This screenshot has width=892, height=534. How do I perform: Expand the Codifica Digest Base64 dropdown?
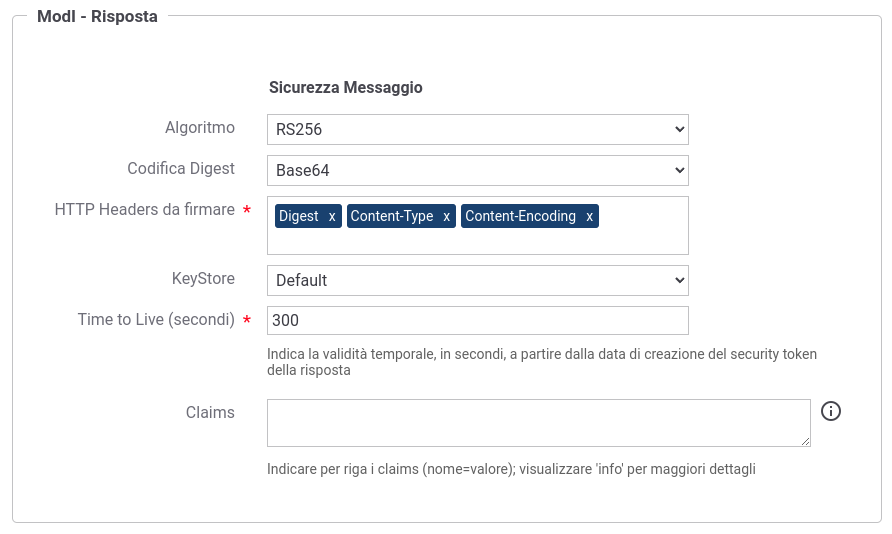478,171
